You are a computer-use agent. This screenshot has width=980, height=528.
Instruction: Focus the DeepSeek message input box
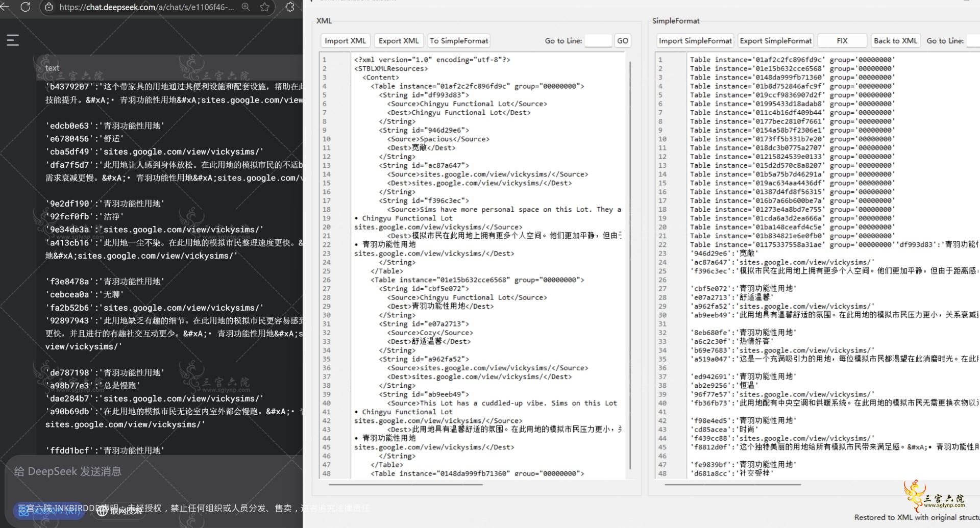[x=153, y=471]
